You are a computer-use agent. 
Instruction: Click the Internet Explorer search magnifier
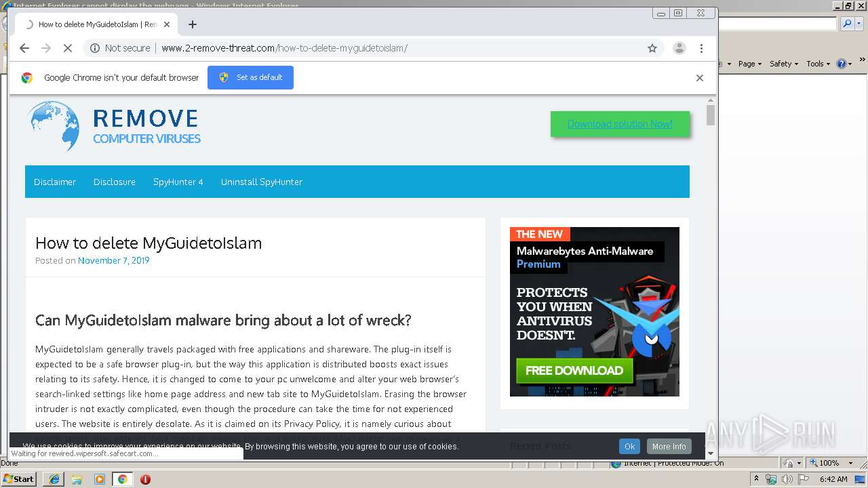pos(846,24)
